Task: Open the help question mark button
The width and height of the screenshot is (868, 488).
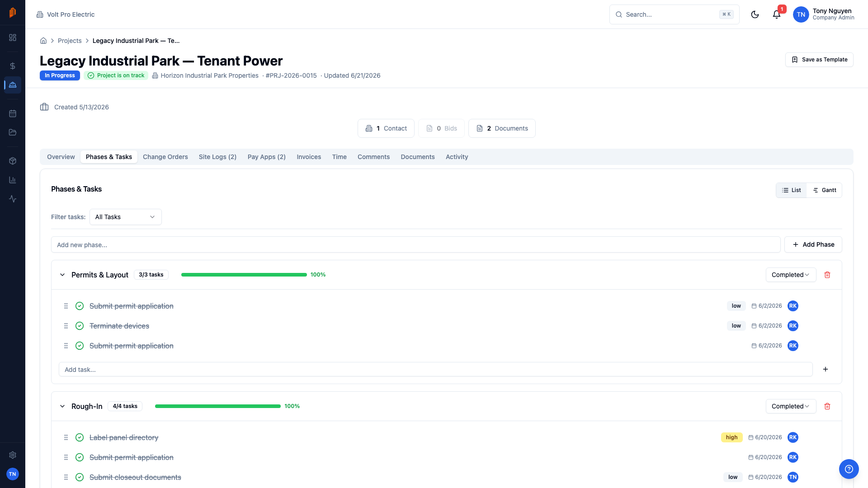Action: click(x=849, y=469)
